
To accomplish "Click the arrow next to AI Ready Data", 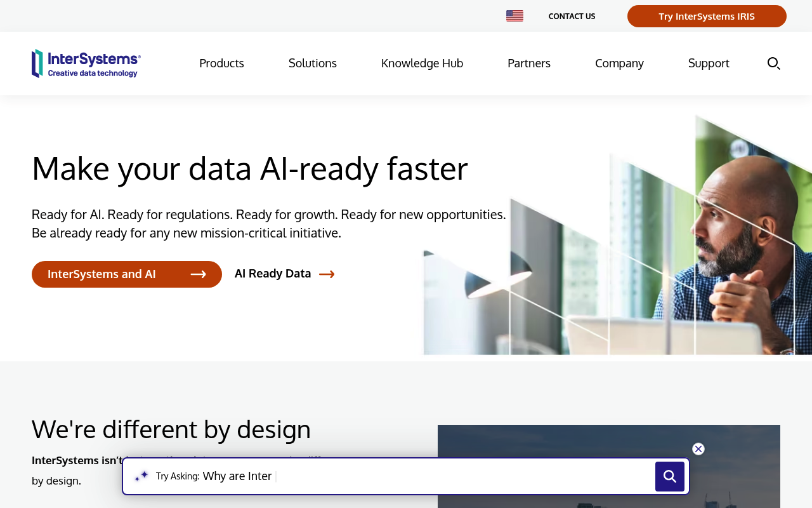I will (x=327, y=274).
